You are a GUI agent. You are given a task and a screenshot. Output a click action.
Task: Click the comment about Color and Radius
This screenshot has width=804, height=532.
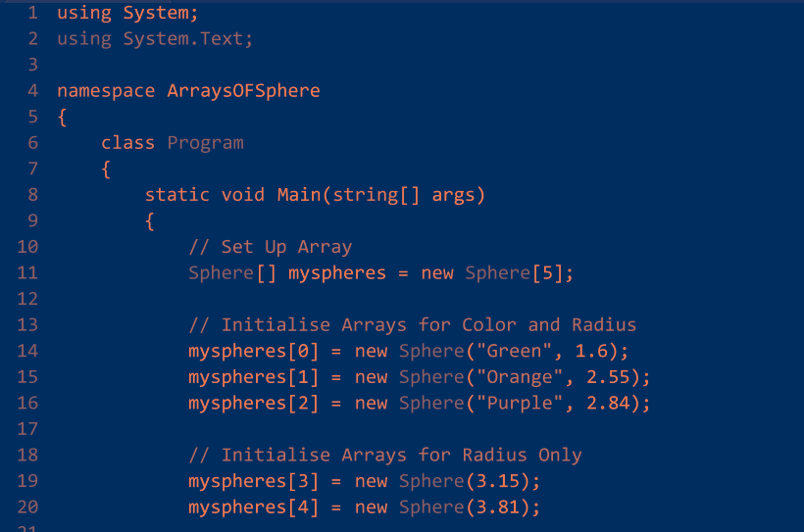412,325
